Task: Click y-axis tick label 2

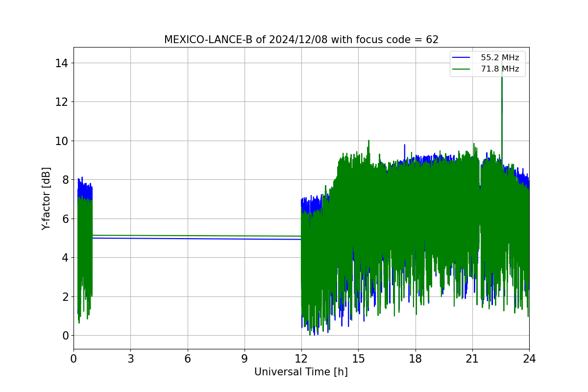Action: point(65,297)
